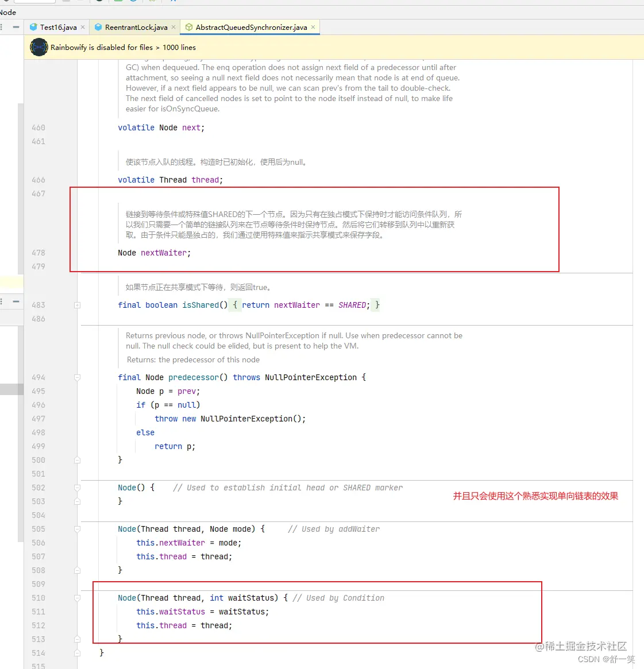Click 'this.nextWaiter = mode;' at line 506

188,543
